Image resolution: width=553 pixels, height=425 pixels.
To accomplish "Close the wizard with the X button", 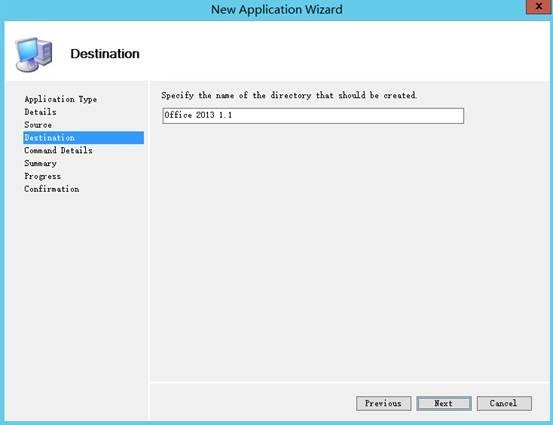I will [x=539, y=7].
